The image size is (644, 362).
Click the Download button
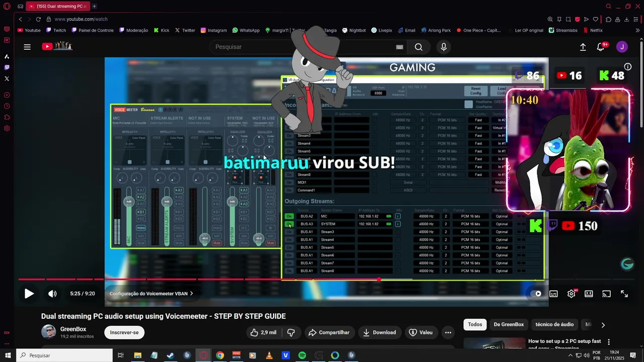coord(380,332)
